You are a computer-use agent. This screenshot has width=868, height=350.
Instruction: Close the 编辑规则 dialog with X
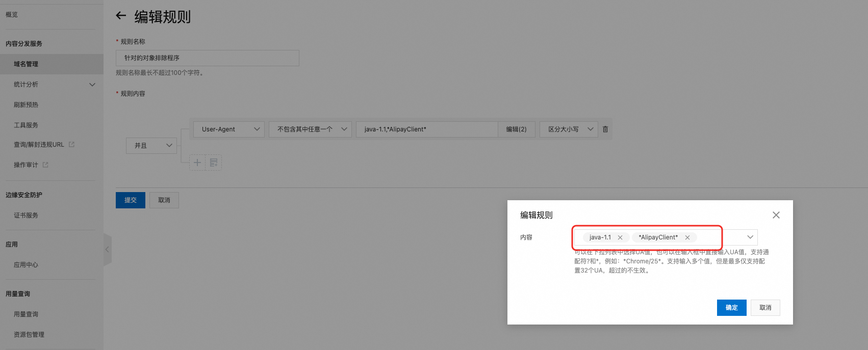point(776,215)
